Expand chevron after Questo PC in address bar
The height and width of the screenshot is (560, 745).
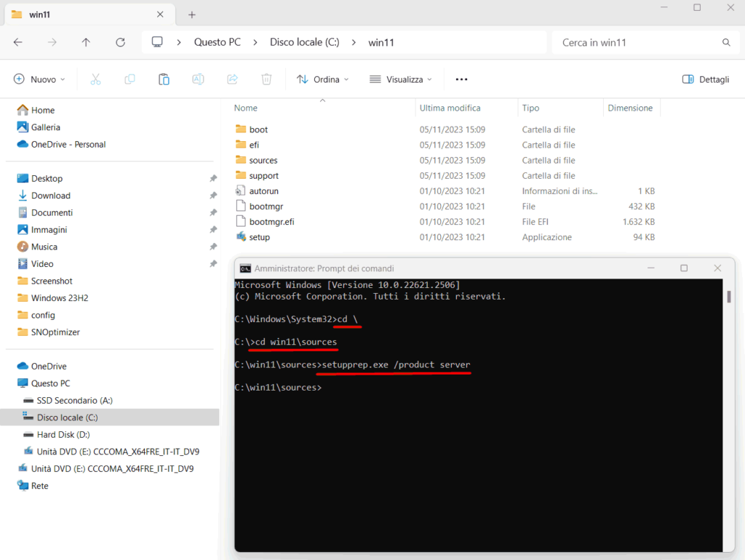(255, 42)
